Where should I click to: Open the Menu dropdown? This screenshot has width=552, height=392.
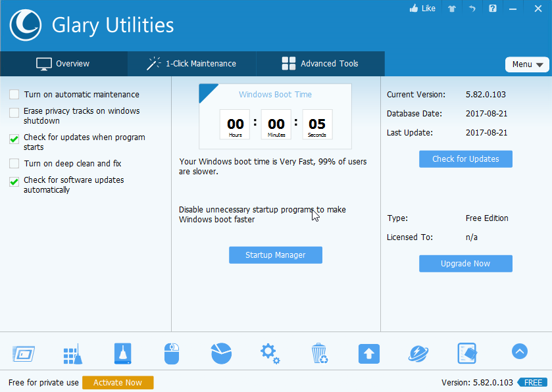tap(527, 64)
